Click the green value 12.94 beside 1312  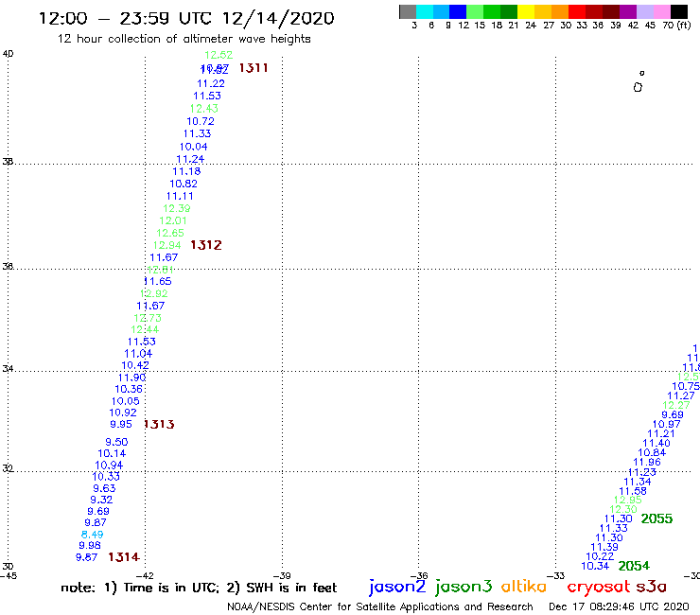coord(166,246)
